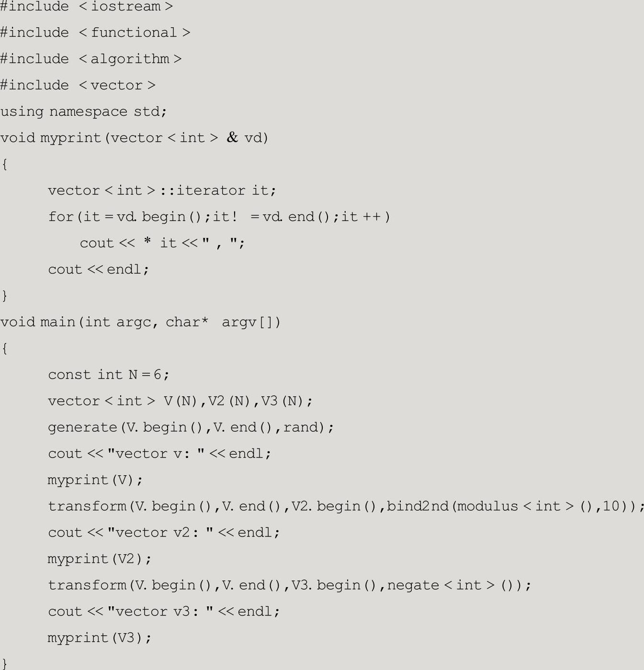Click the generate rand call

point(191,427)
